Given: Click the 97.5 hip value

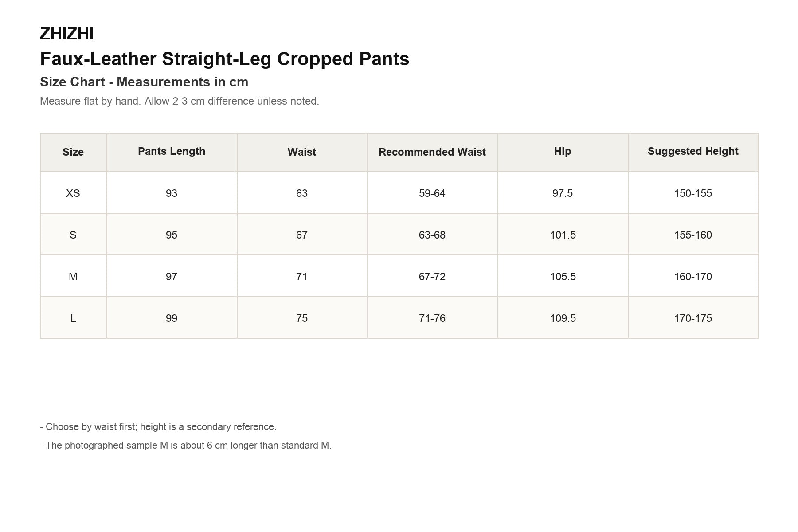Looking at the screenshot, I should [563, 193].
